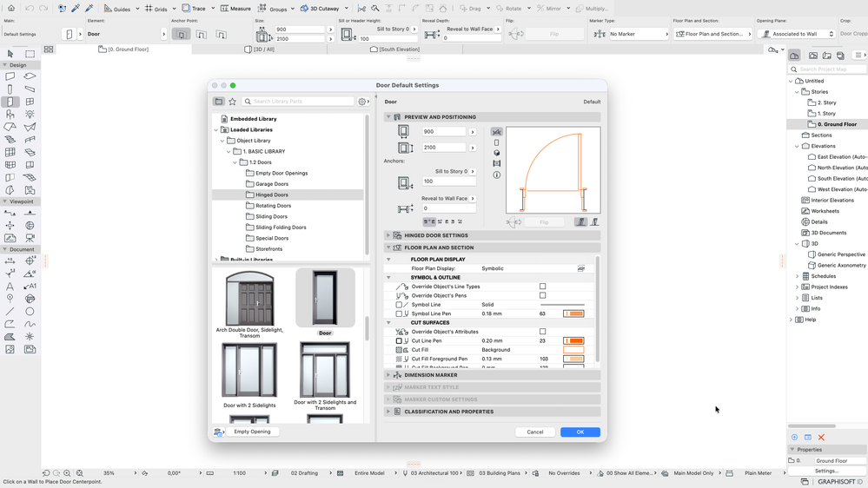The image size is (868, 488).
Task: Open the Symbol Line Pen color swatch
Action: point(573,313)
